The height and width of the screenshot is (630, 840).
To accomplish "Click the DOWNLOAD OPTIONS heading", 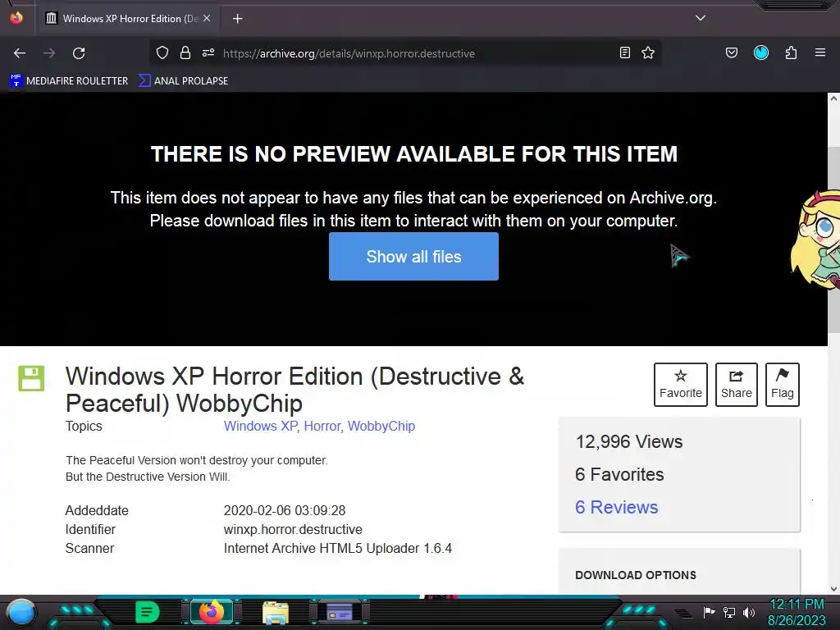I will (636, 575).
